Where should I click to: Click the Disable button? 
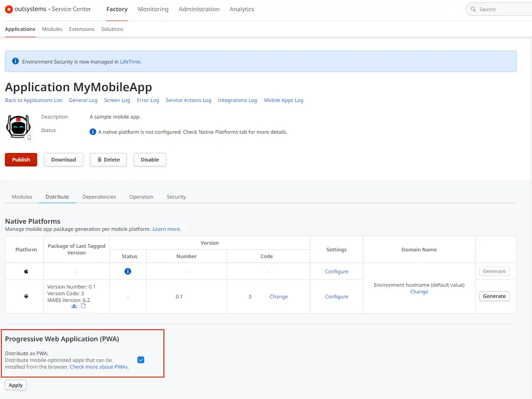click(x=150, y=160)
